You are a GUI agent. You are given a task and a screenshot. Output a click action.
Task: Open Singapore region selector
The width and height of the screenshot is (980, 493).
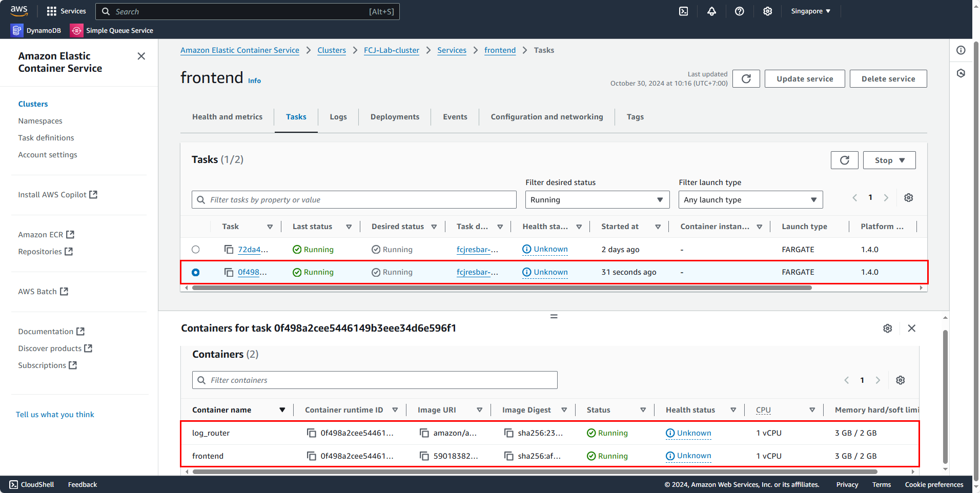810,11
